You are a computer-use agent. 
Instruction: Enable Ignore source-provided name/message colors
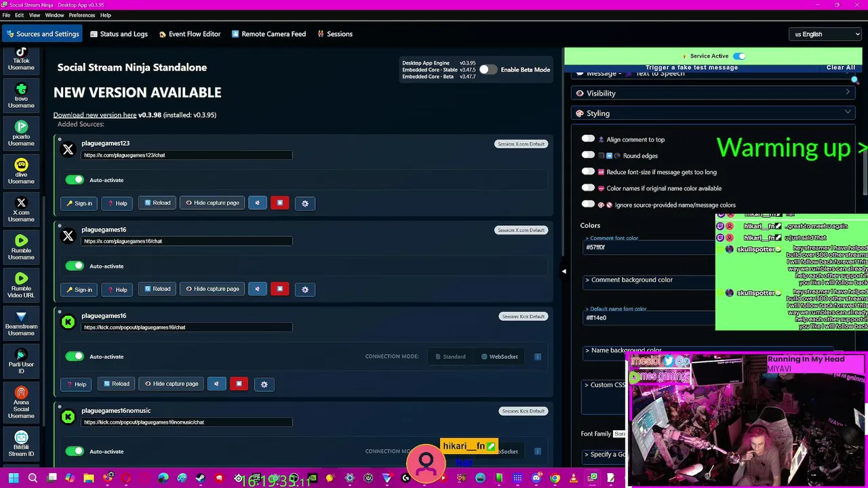tap(588, 204)
